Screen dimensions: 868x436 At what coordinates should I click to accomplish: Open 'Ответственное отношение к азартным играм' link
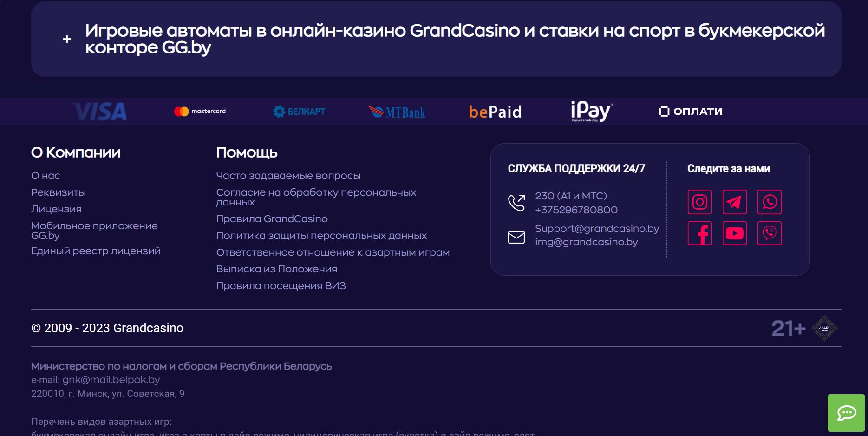pos(333,252)
